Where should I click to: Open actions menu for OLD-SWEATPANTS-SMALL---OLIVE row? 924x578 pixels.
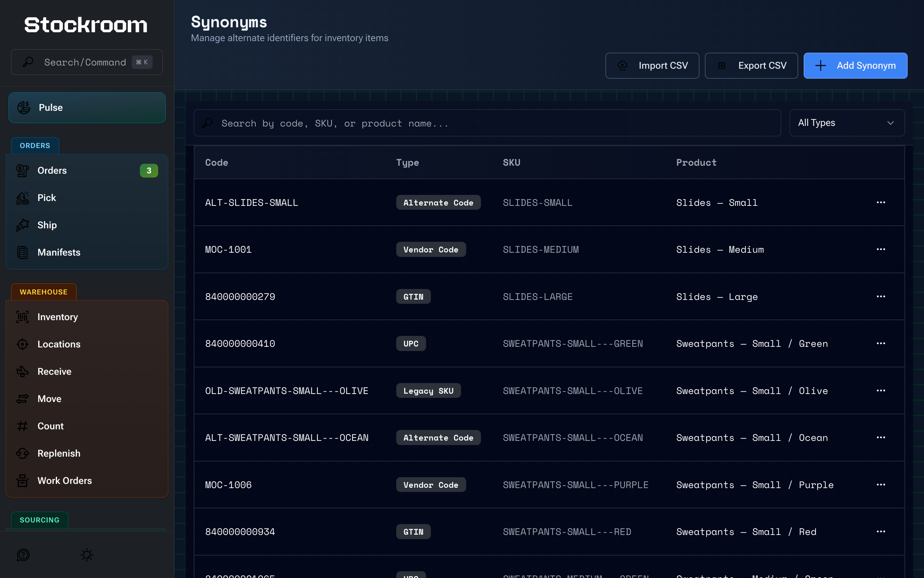click(x=880, y=390)
